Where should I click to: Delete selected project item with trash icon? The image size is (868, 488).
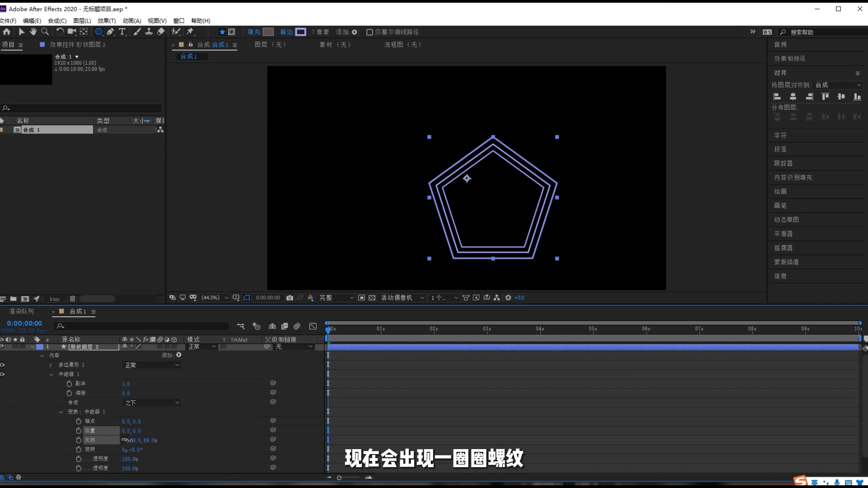pyautogui.click(x=72, y=299)
